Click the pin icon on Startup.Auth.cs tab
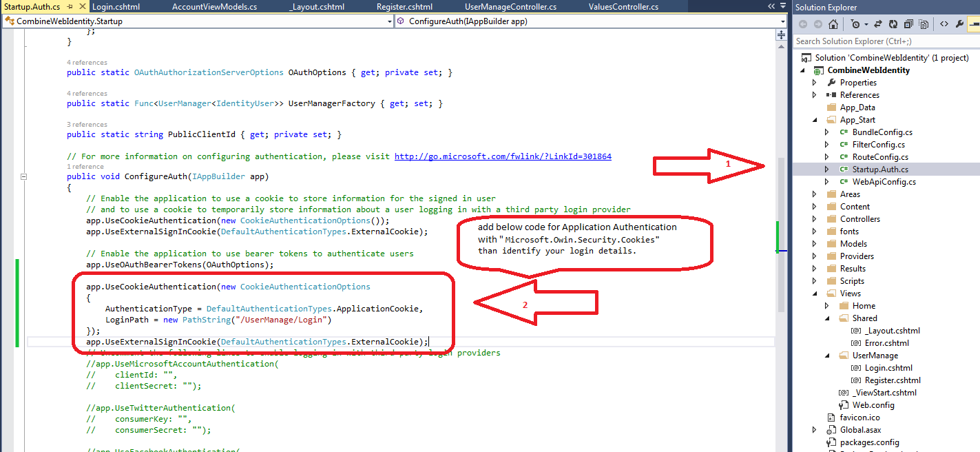Viewport: 980px width, 452px height. pyautogui.click(x=70, y=7)
